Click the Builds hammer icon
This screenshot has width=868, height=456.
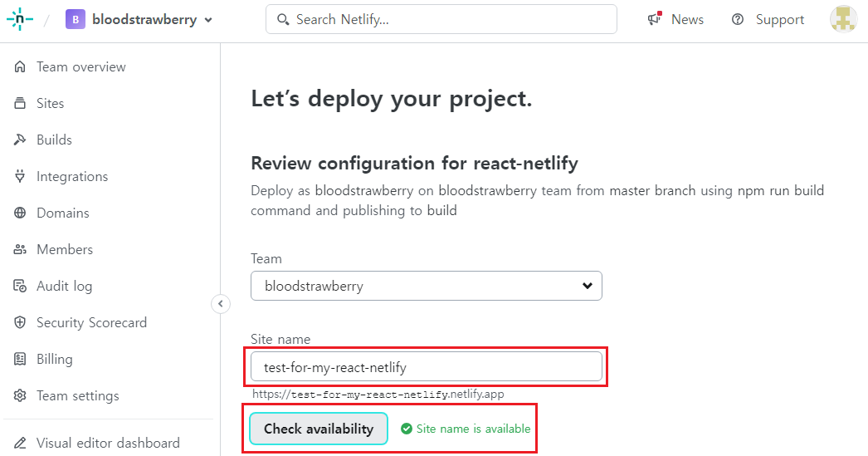coord(20,140)
